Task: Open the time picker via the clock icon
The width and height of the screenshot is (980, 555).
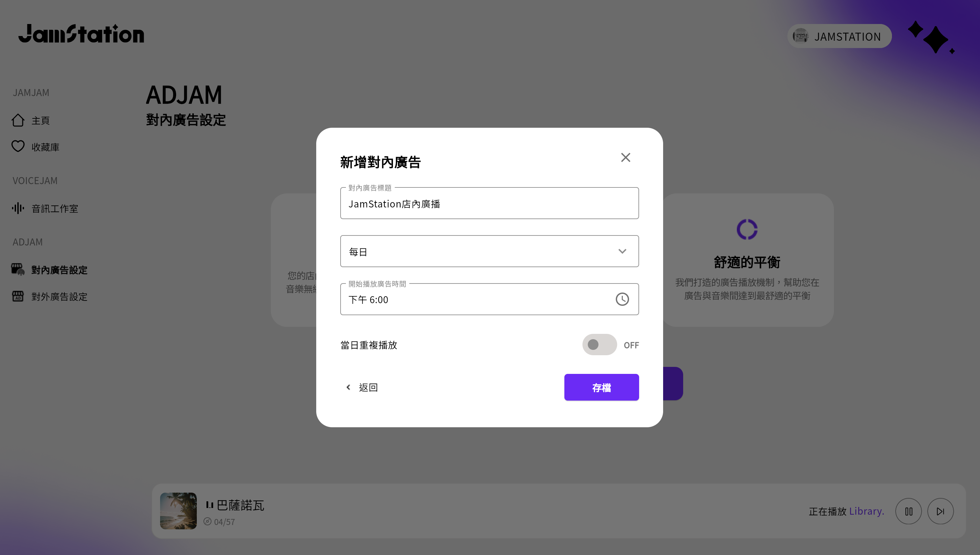Action: tap(622, 299)
